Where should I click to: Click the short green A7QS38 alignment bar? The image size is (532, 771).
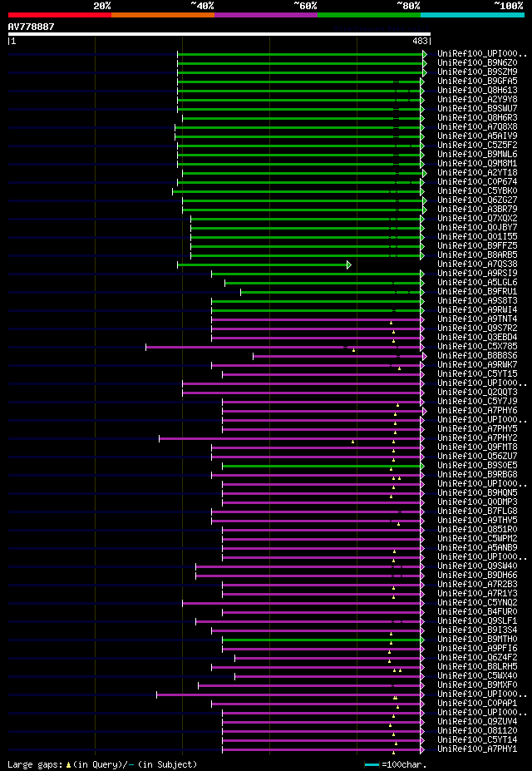[x=264, y=265]
